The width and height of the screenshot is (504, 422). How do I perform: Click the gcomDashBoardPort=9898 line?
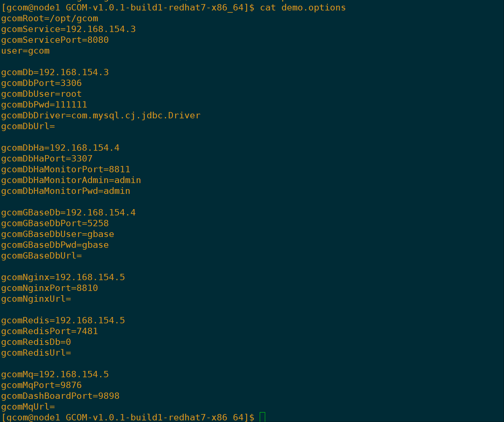tap(60, 396)
